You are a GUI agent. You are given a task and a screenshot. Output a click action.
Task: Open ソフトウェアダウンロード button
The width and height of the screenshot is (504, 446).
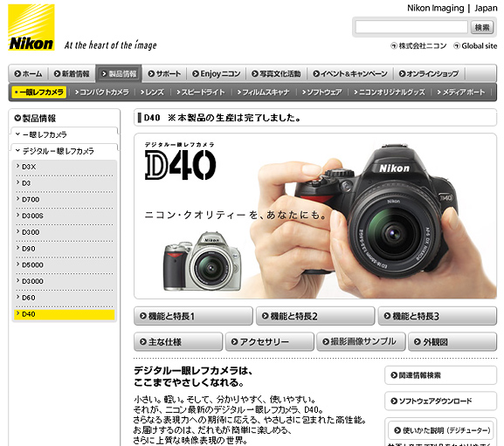(441, 401)
